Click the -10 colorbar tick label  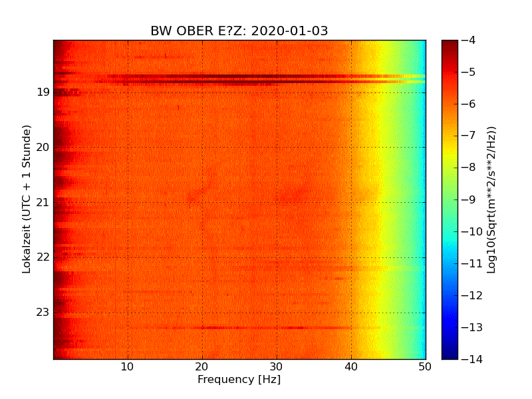coord(472,231)
